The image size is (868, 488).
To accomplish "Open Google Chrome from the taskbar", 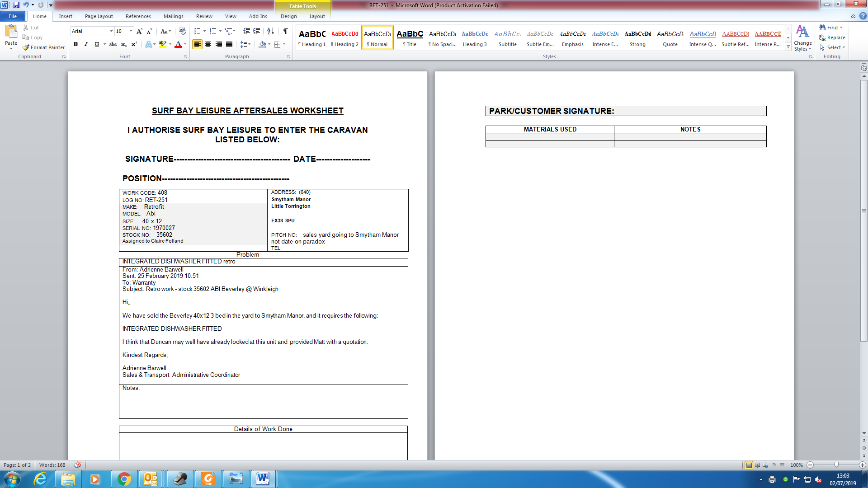I will tap(124, 479).
